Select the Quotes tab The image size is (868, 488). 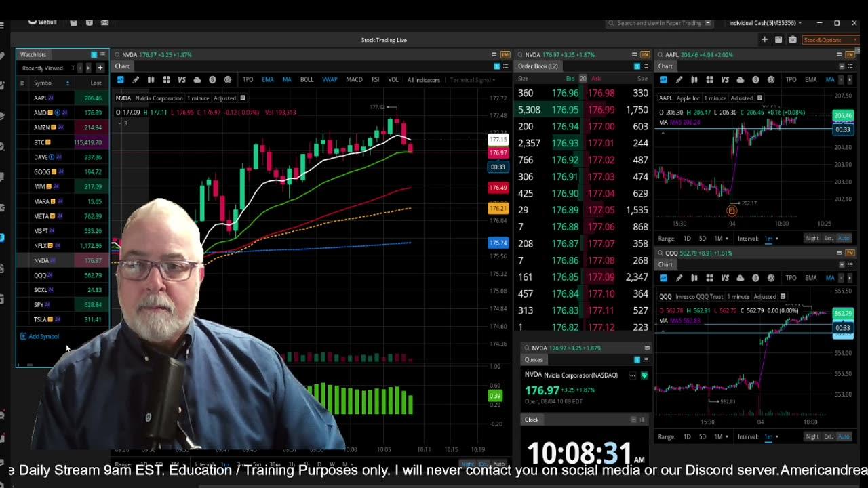pos(534,360)
